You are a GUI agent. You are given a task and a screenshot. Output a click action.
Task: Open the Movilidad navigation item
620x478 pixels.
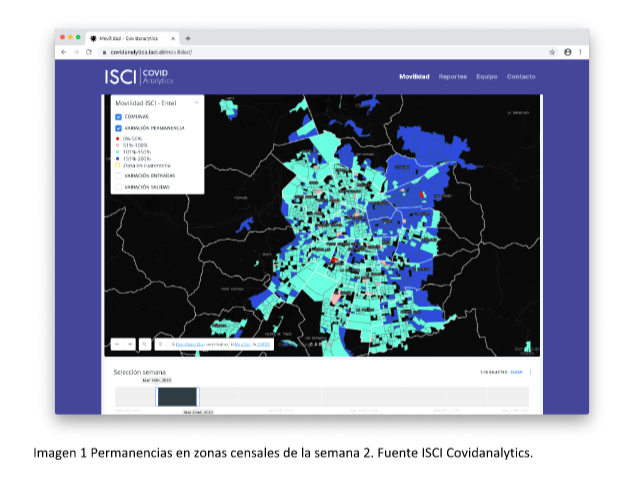point(414,76)
